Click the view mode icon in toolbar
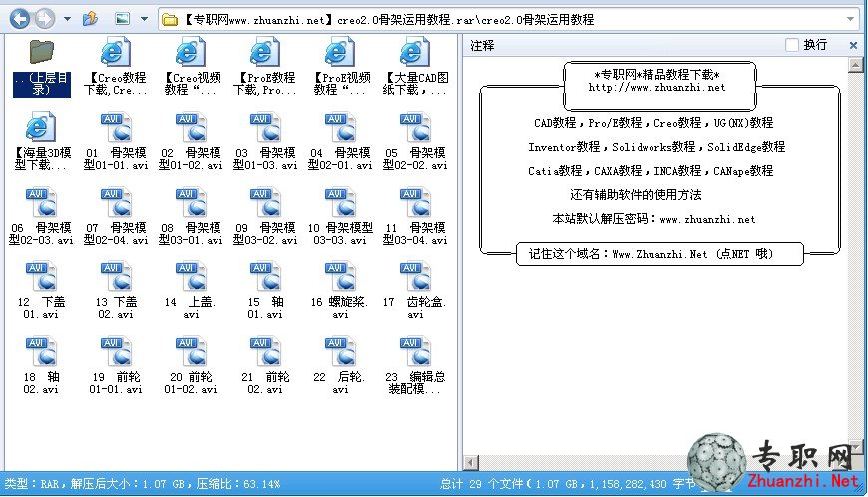The height and width of the screenshot is (497, 868). pyautogui.click(x=122, y=19)
